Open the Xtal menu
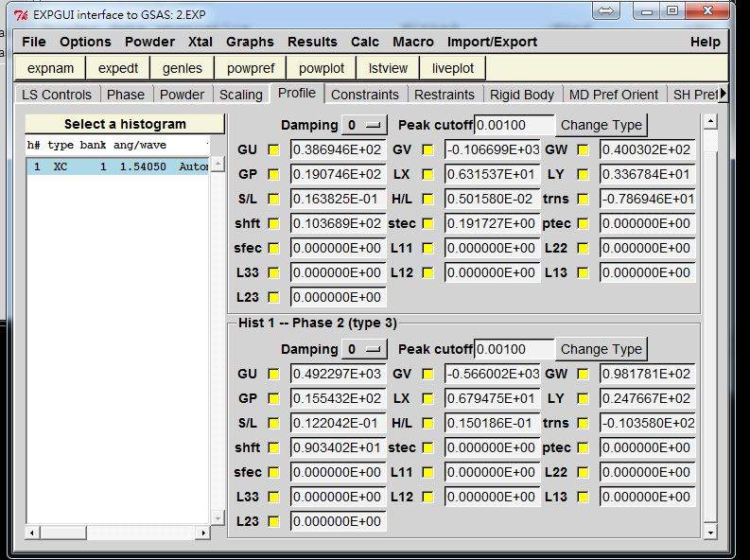This screenshot has height=560, width=750. pos(200,42)
